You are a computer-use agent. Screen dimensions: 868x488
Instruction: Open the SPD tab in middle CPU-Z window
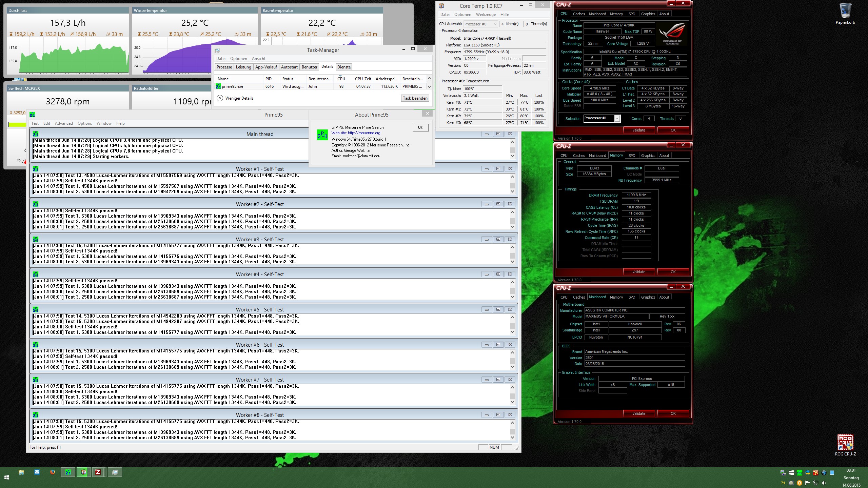(632, 156)
